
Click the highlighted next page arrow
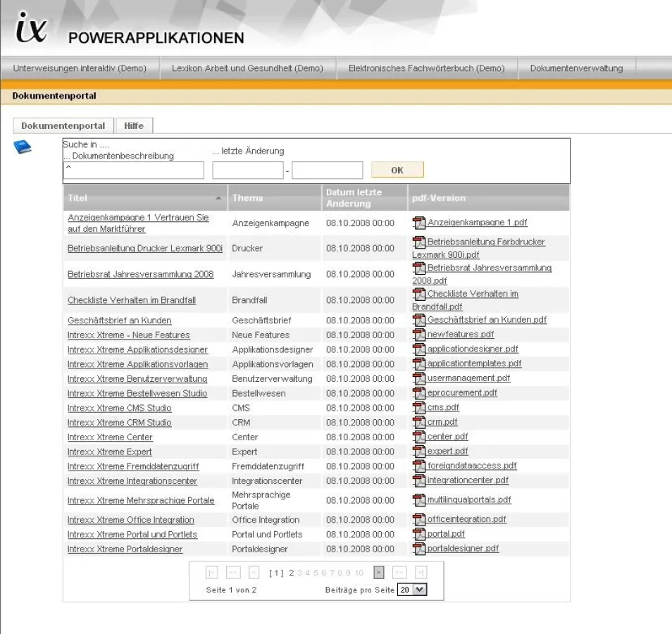(379, 573)
